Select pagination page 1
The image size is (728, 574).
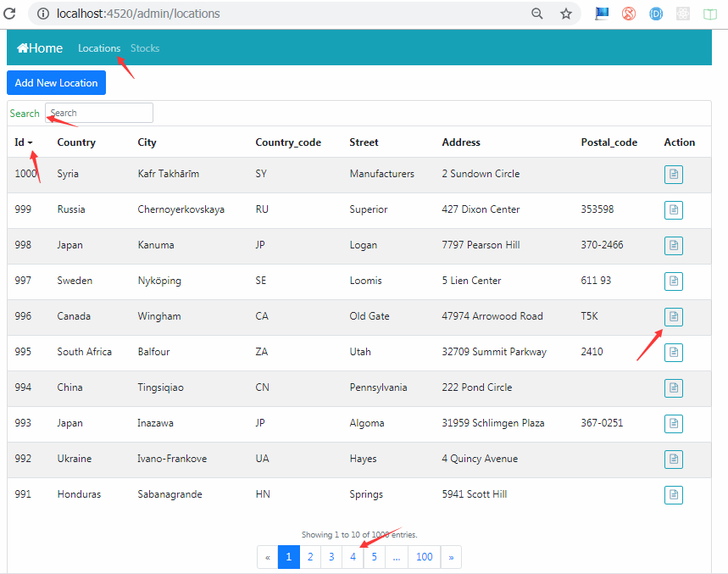click(289, 557)
